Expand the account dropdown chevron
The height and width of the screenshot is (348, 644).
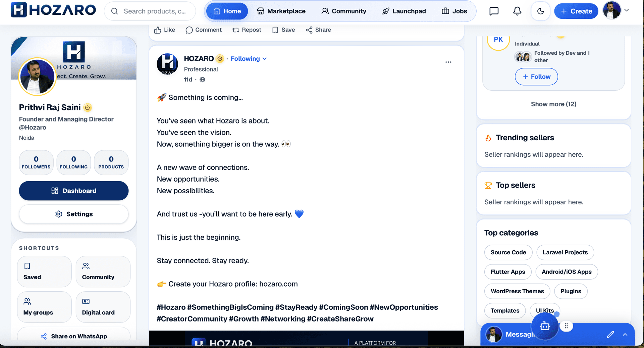(626, 10)
